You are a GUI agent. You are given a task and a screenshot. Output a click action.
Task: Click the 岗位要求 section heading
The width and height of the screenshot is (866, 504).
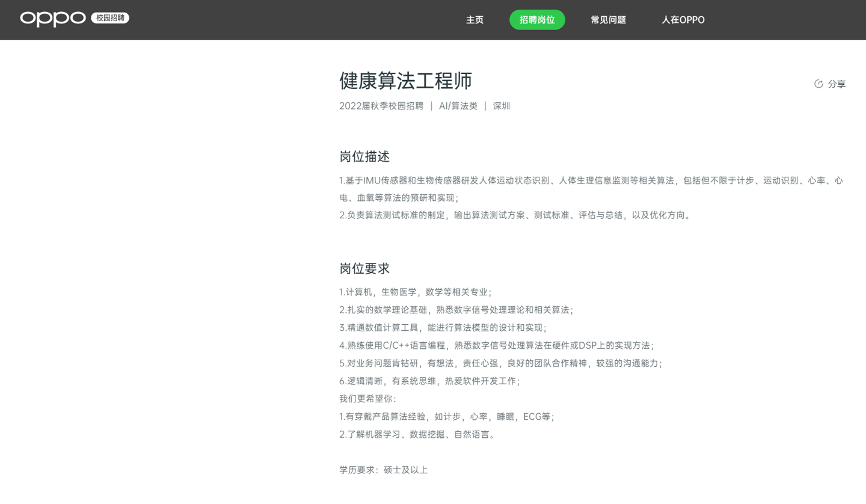[364, 268]
